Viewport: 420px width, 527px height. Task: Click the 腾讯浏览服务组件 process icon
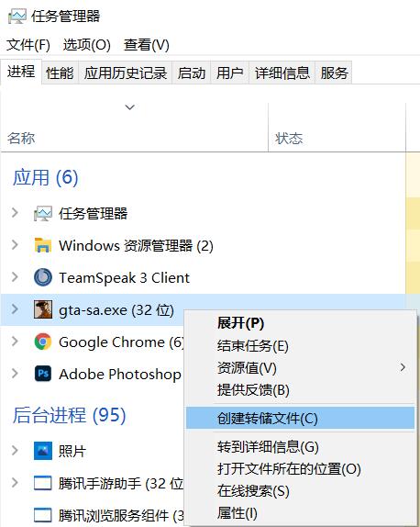click(x=43, y=515)
